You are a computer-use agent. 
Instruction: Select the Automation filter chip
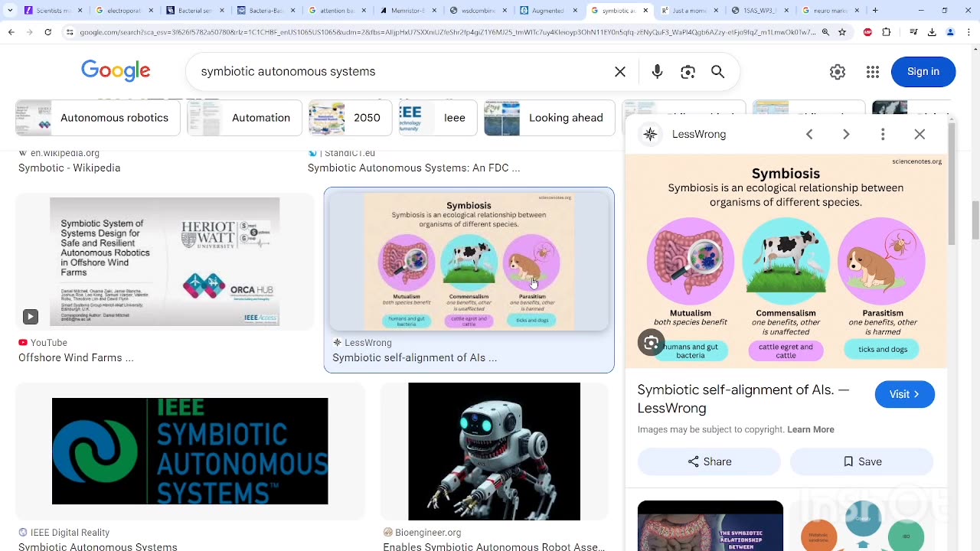(245, 118)
